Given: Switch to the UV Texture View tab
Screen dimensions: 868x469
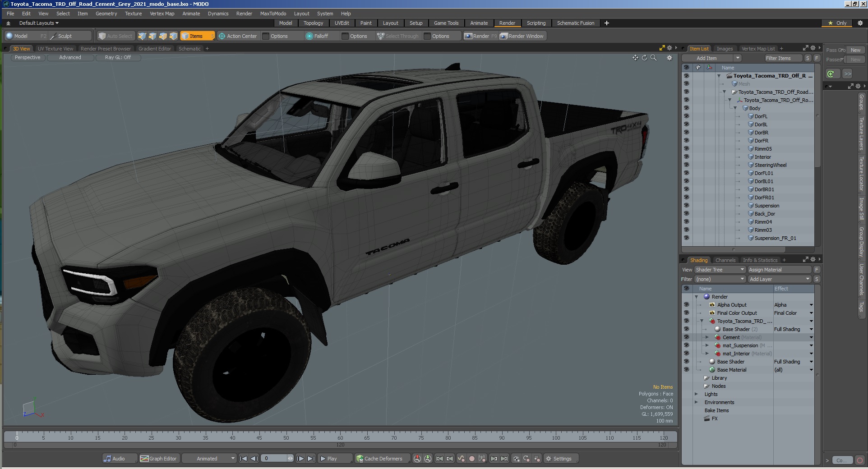Looking at the screenshot, I should click(55, 49).
